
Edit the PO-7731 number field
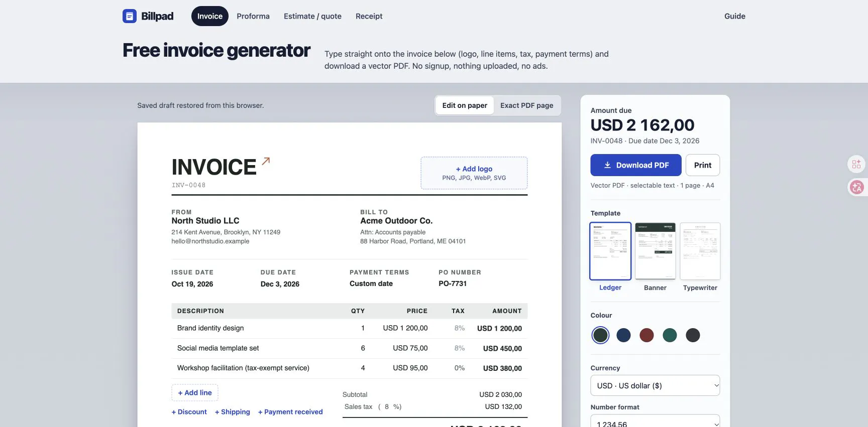(x=453, y=283)
